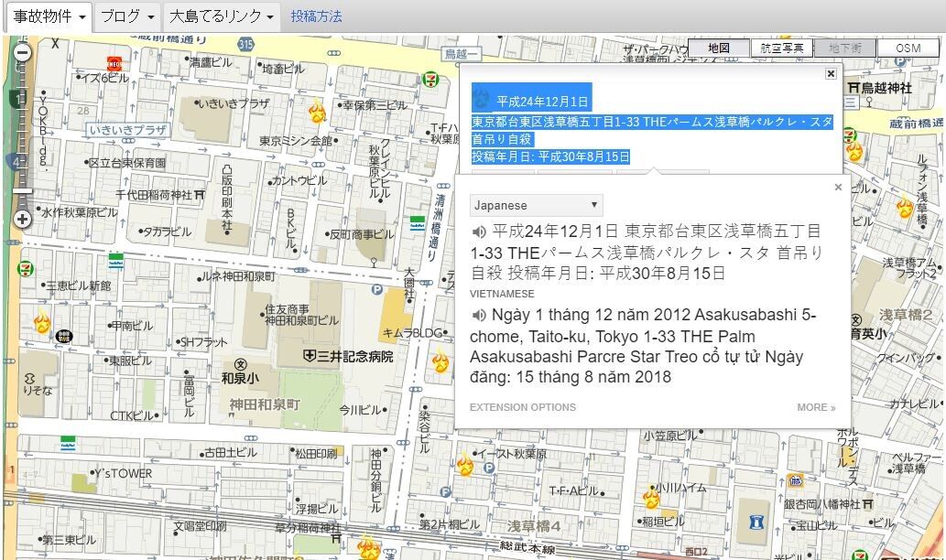Click FamilyMart icon above 三恵ビル新館

[x=115, y=262]
